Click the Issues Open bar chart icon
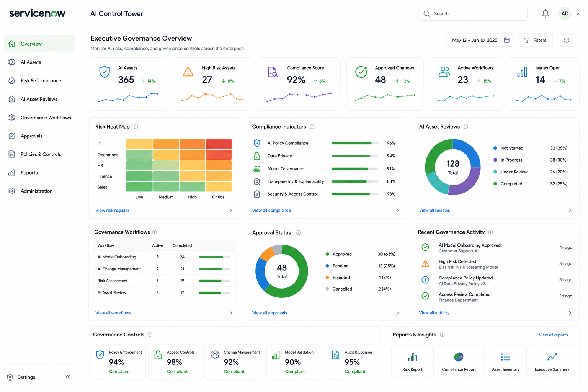Screen dimensions: 588x392 tap(522, 72)
